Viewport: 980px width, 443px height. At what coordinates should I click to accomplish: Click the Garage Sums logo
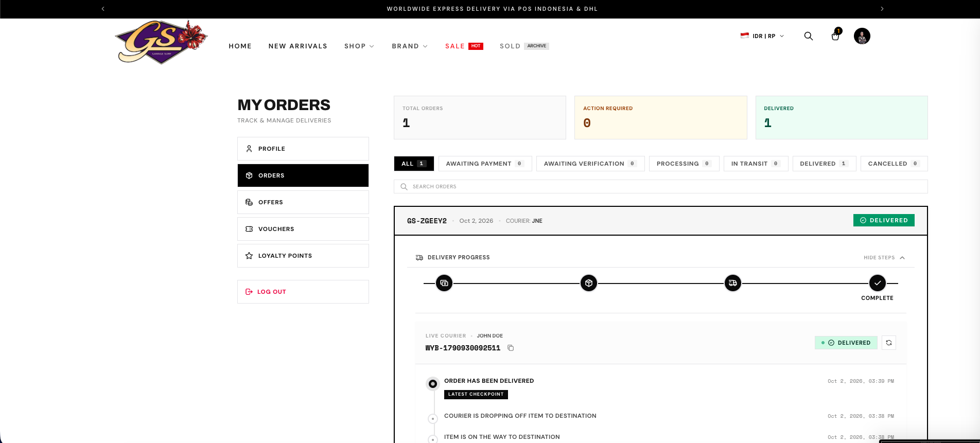click(x=161, y=42)
